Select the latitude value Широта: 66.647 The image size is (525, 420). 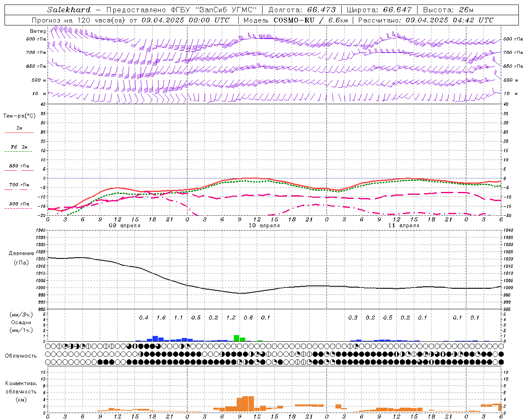coord(379,10)
